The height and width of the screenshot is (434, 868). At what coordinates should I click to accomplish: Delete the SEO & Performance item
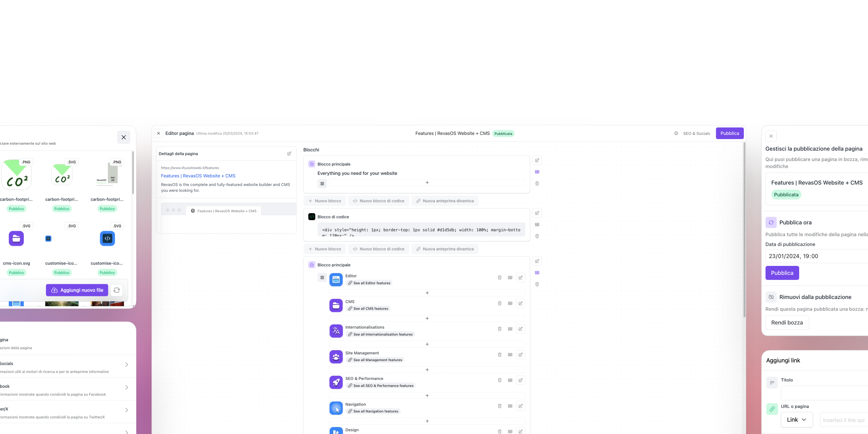click(x=500, y=380)
